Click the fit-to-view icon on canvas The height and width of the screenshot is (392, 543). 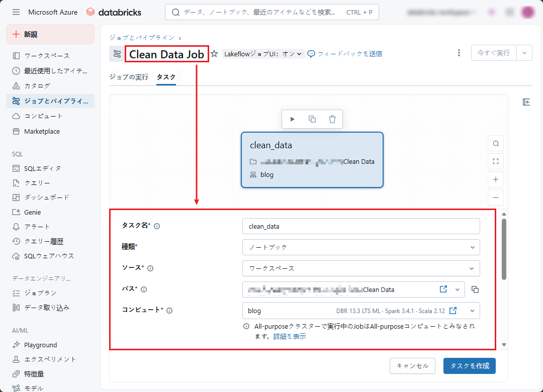[x=496, y=161]
